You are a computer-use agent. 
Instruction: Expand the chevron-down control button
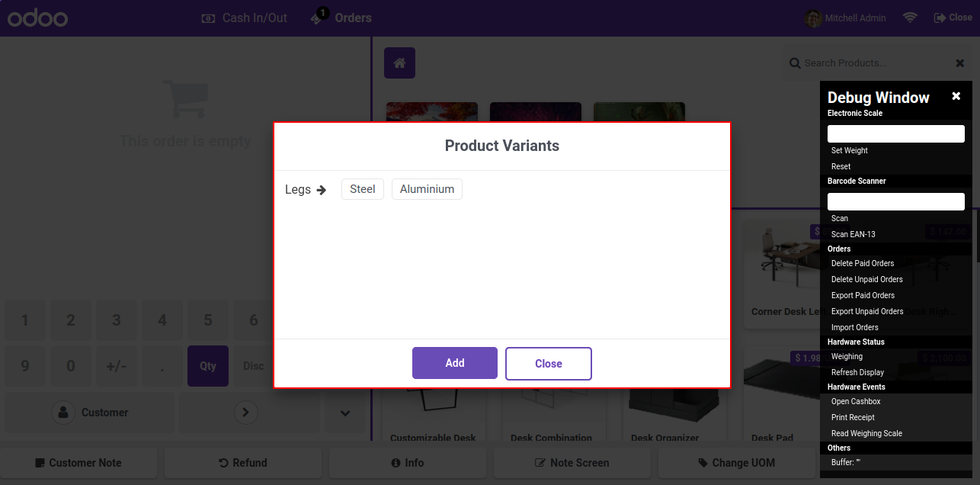click(345, 413)
